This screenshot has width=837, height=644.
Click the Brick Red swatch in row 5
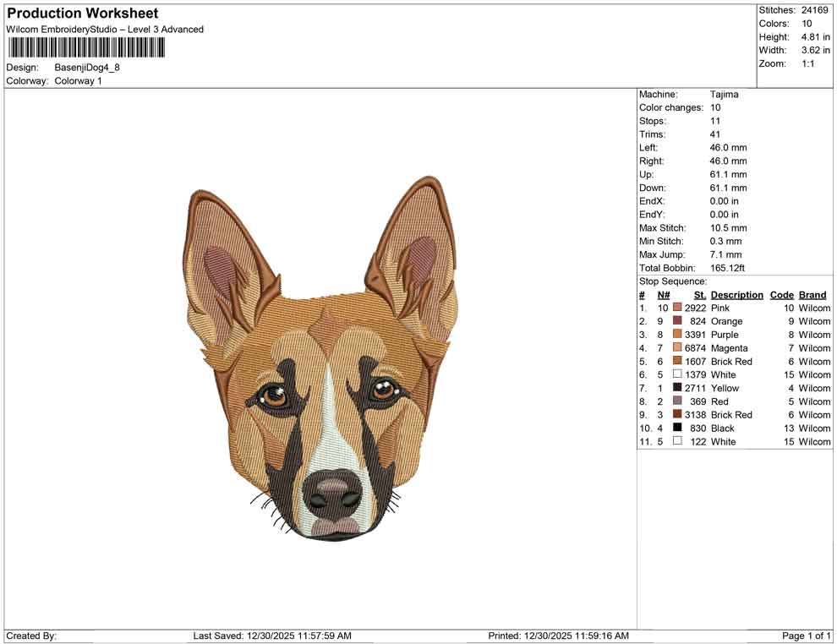676,361
